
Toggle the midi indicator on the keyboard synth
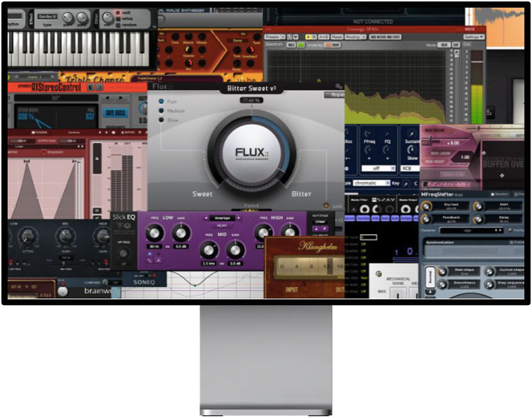click(118, 13)
